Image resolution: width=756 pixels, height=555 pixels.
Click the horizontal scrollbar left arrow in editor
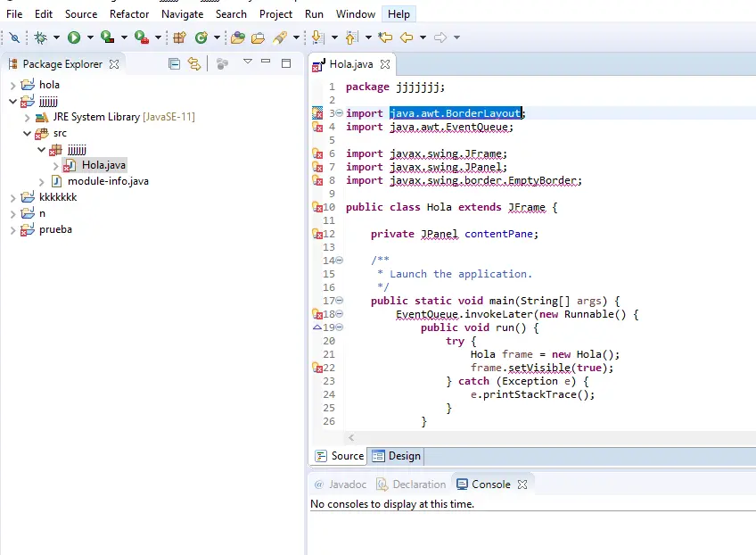tap(351, 437)
